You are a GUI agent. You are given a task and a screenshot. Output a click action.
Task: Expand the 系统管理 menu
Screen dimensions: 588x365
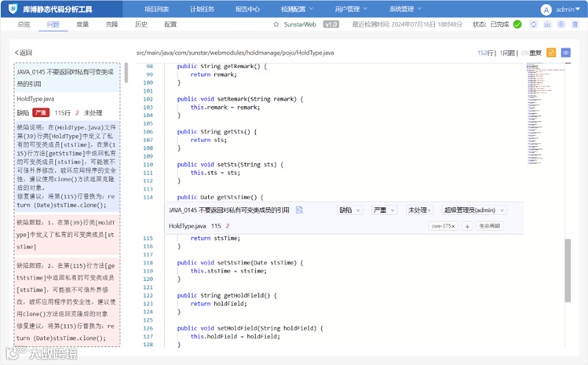(x=405, y=9)
